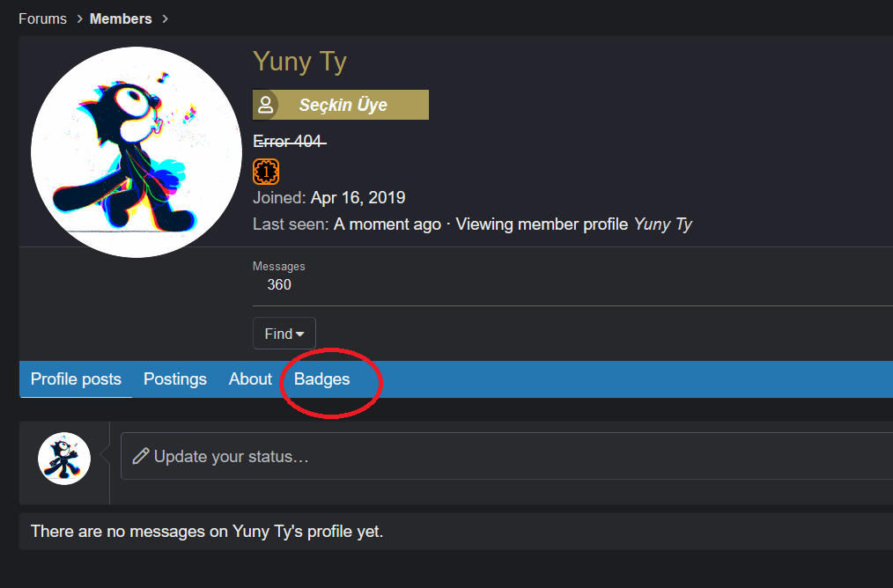Viewport: 893px width, 588px height.
Task: Click the Seçkin Üye user banner
Action: coord(341,105)
